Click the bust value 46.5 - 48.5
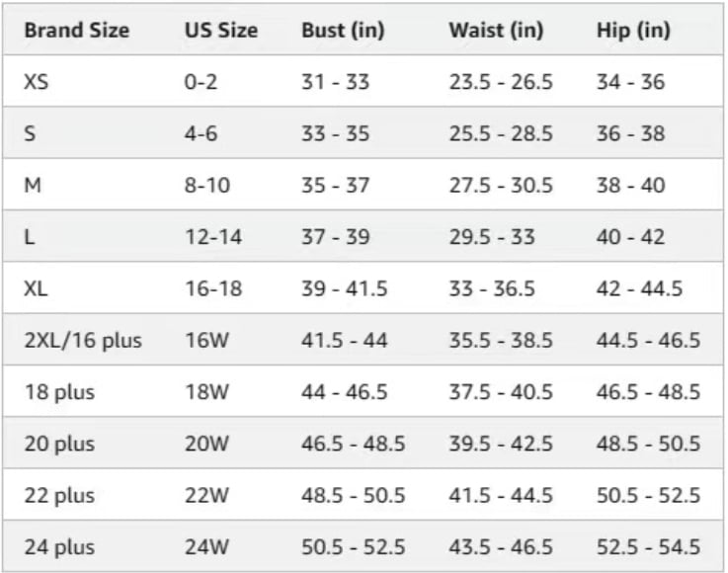 point(353,444)
